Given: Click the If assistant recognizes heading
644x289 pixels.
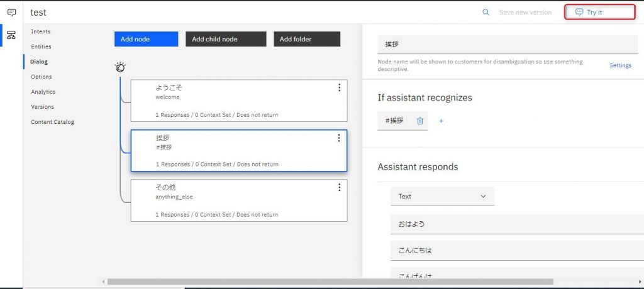Looking at the screenshot, I should [425, 98].
